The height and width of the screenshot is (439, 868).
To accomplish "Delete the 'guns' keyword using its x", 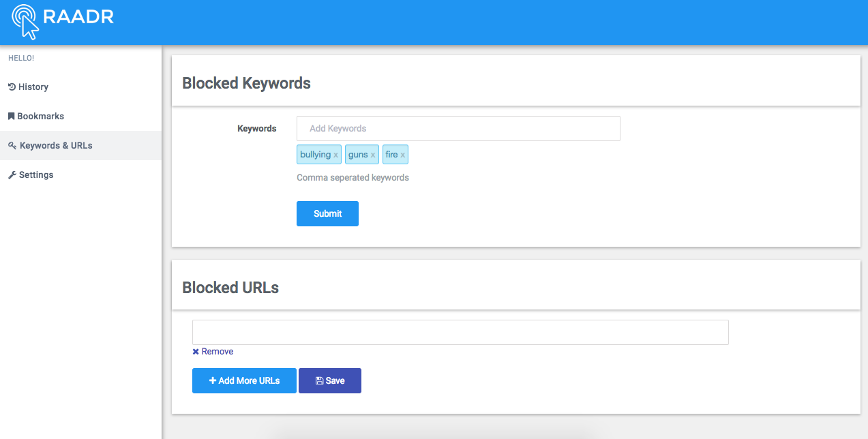I will [373, 155].
